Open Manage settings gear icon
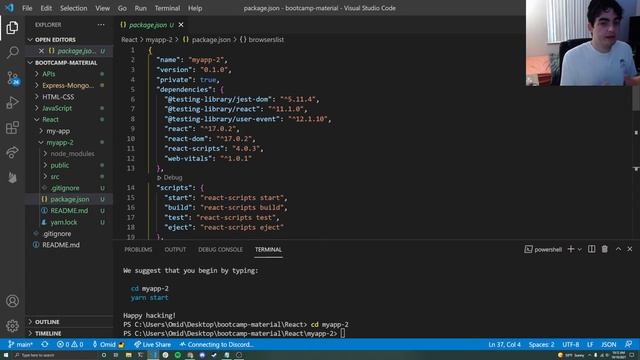This screenshot has height=360, width=640. 12,326
